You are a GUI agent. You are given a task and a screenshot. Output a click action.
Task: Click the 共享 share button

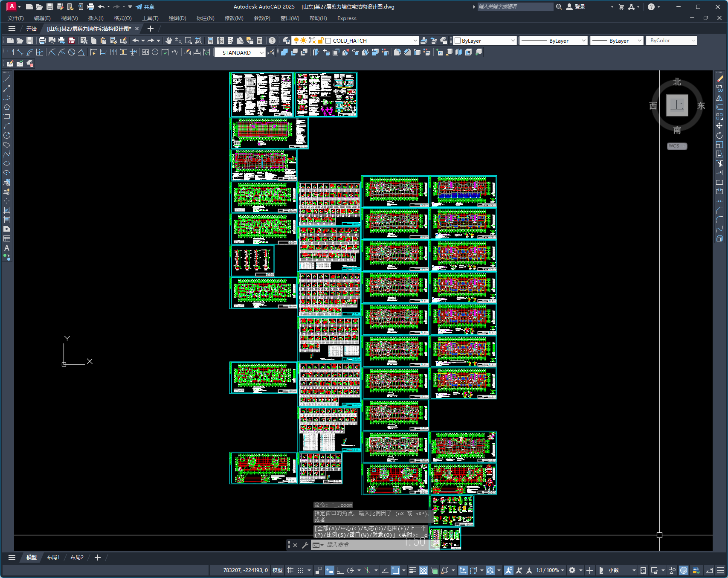coord(145,7)
